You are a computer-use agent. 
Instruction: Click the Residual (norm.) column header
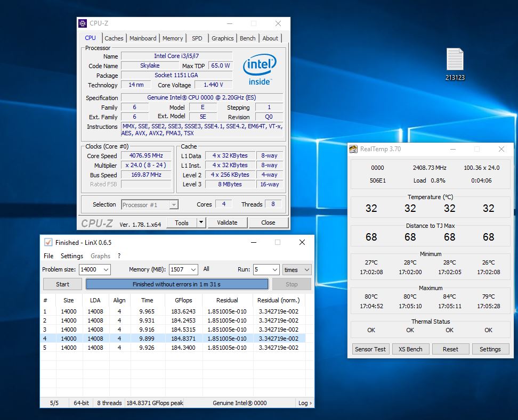[x=279, y=300]
